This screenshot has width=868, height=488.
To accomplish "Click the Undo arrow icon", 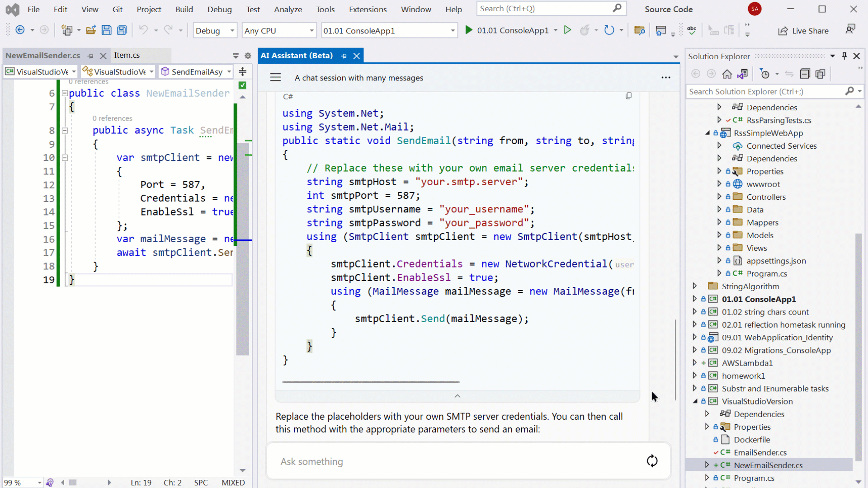I will 143,30.
